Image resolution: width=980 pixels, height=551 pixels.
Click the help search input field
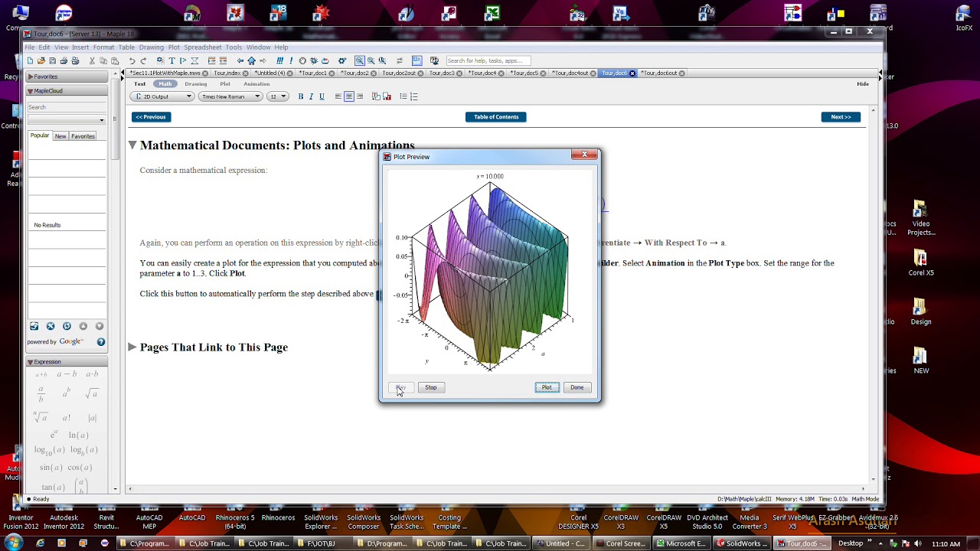point(488,60)
